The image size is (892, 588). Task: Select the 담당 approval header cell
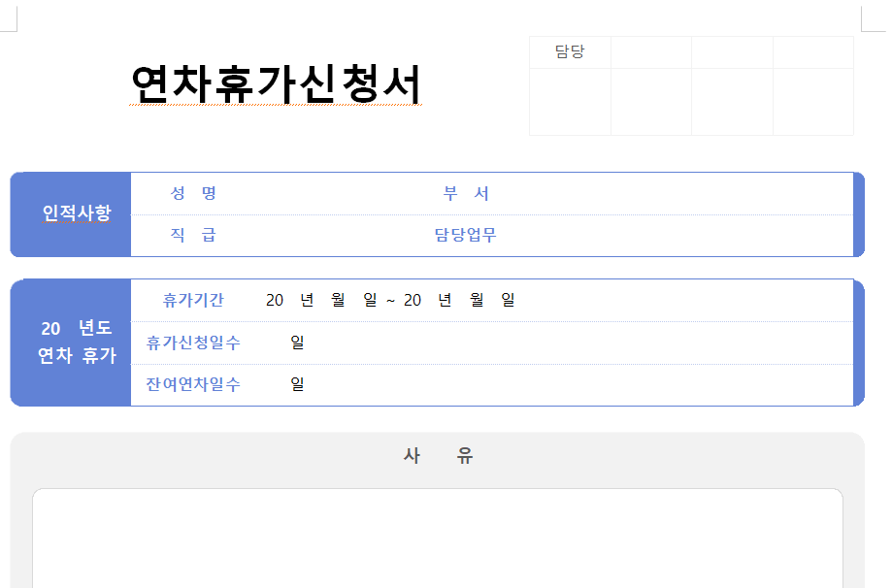569,52
